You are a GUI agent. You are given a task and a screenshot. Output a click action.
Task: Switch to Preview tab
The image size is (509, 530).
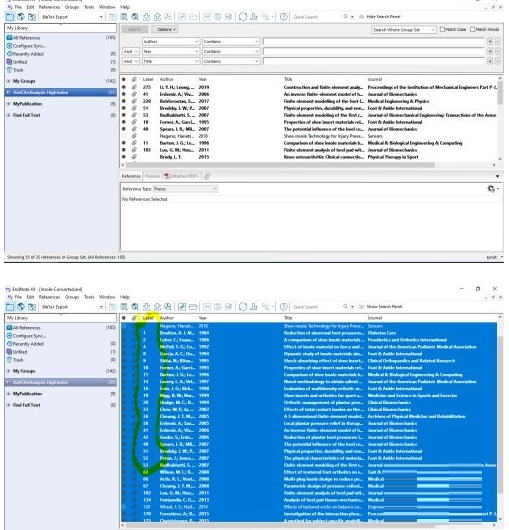tap(152, 176)
